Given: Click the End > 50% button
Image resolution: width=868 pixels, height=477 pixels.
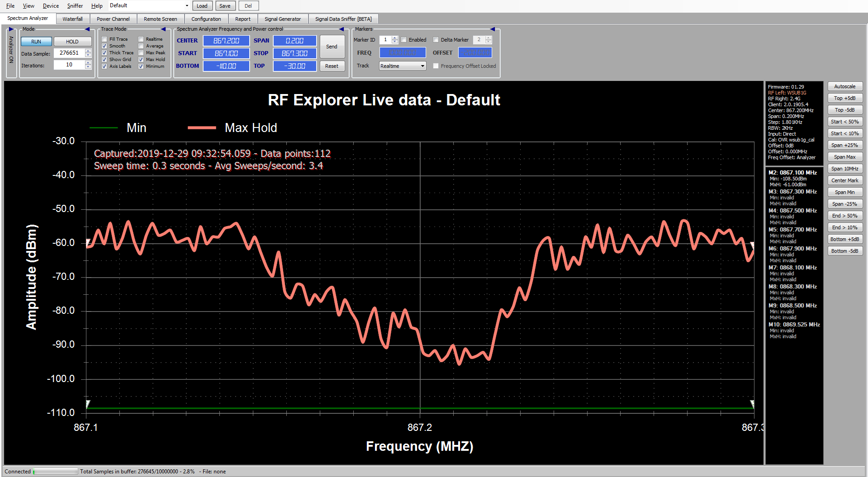Looking at the screenshot, I should (845, 216).
